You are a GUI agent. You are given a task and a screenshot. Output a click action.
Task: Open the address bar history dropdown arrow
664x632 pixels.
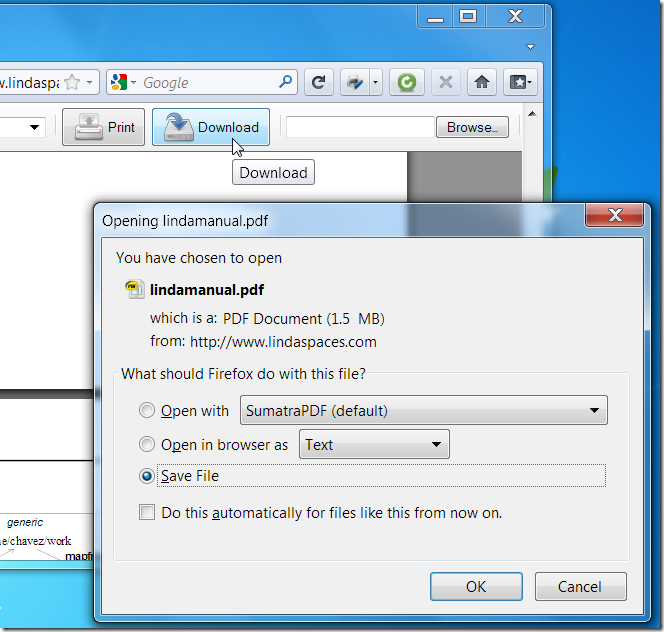click(89, 82)
